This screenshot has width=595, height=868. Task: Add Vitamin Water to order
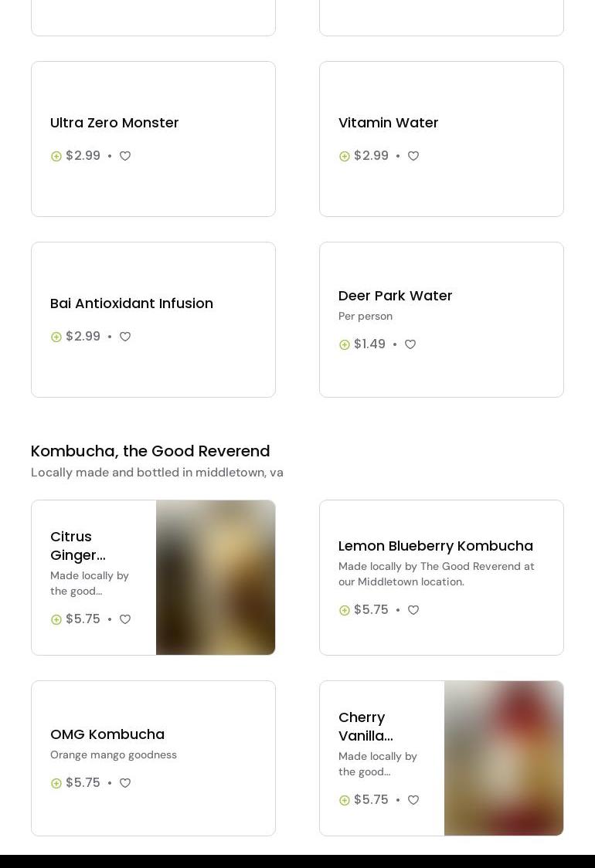click(345, 156)
